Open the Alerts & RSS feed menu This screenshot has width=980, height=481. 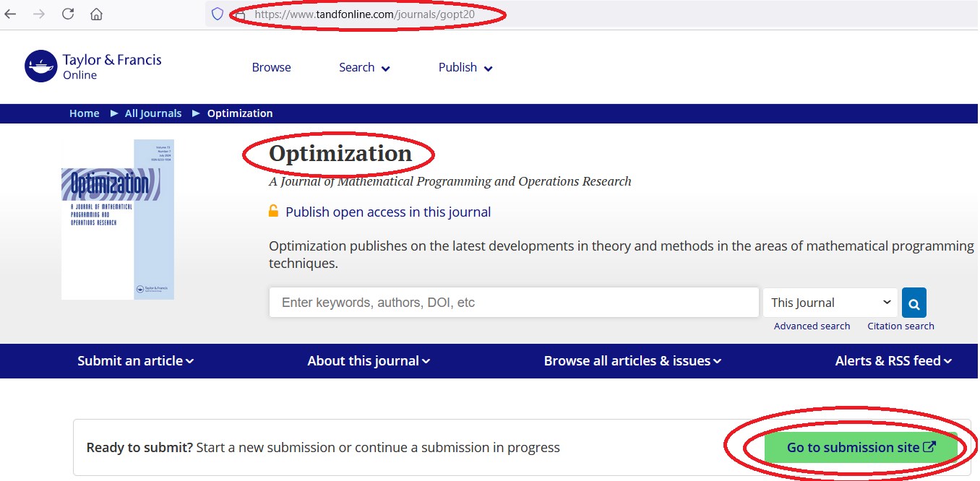click(893, 361)
